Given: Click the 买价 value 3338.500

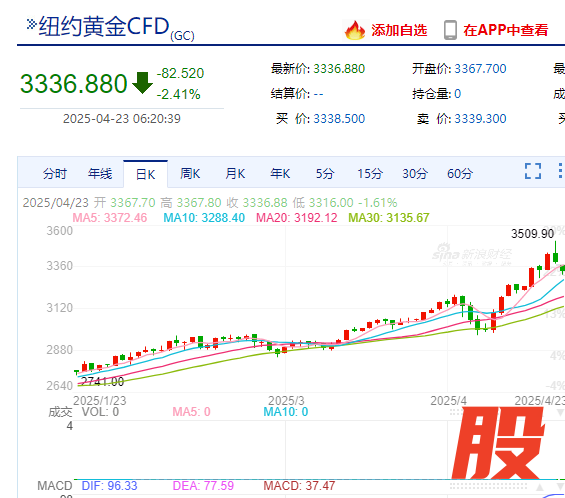Looking at the screenshot, I should point(339,119).
